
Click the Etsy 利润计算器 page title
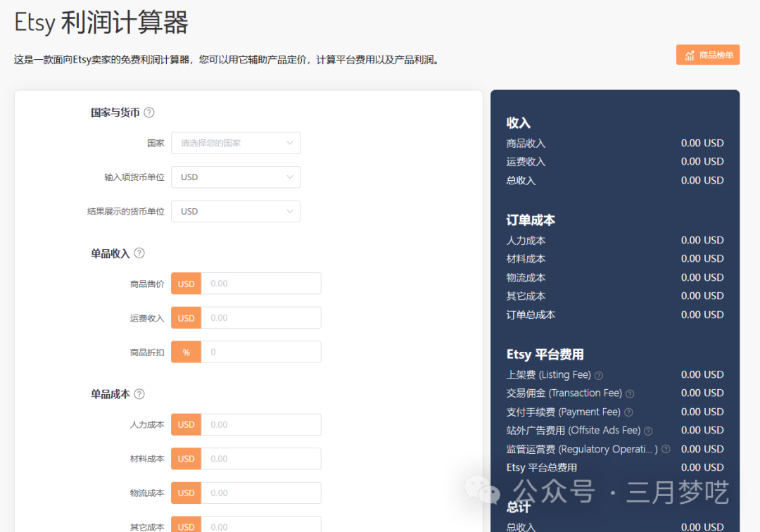101,23
